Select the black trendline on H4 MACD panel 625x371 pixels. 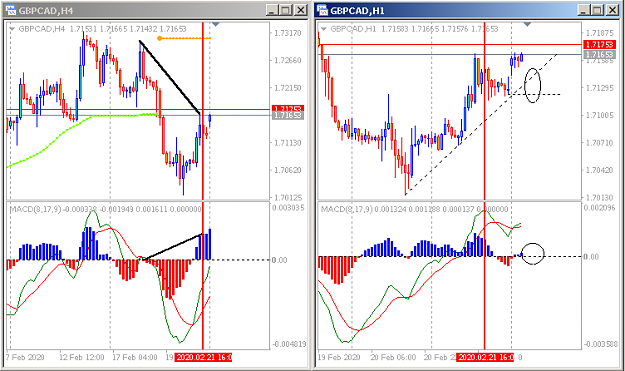pos(172,247)
